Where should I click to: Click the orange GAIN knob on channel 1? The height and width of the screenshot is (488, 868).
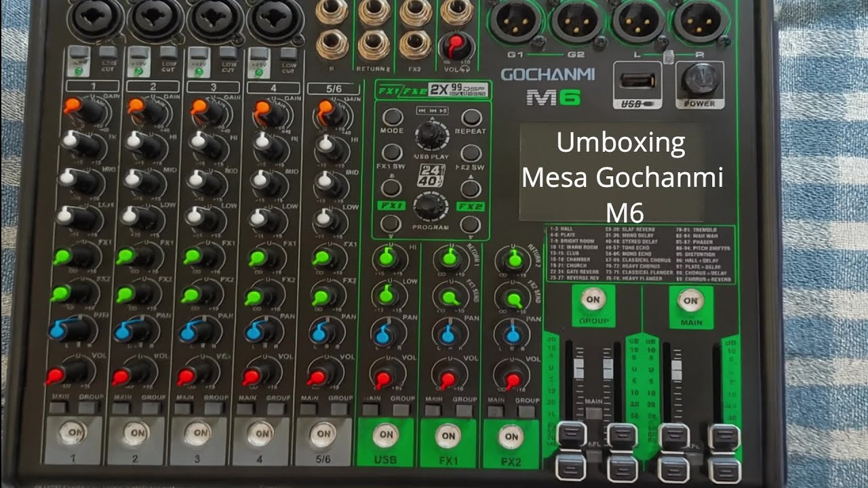pyautogui.click(x=83, y=110)
